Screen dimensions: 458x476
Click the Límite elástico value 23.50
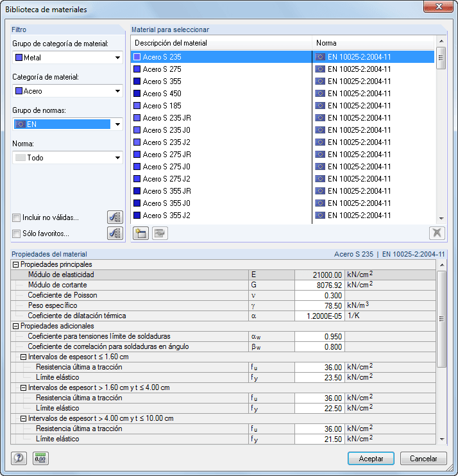tap(319, 378)
